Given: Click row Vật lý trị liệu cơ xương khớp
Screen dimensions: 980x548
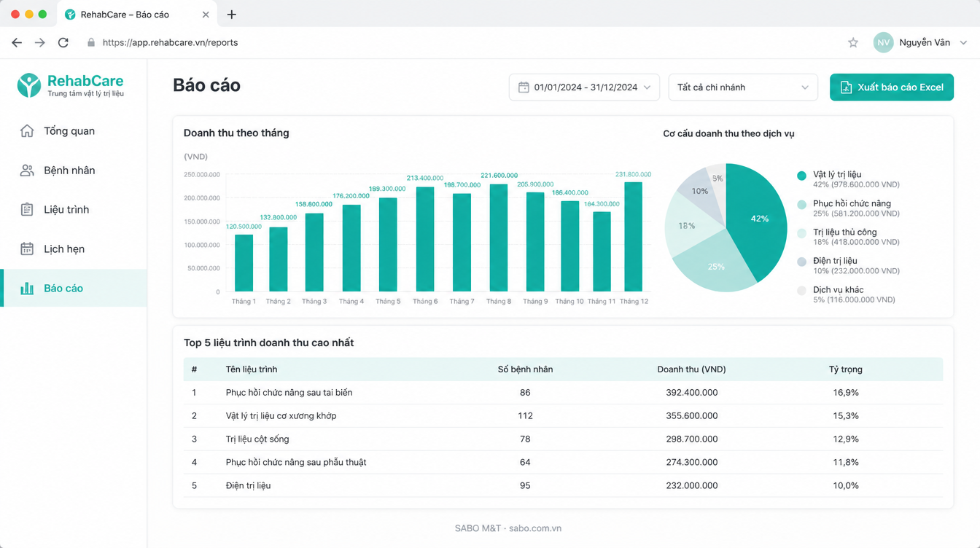Looking at the screenshot, I should click(x=563, y=416).
